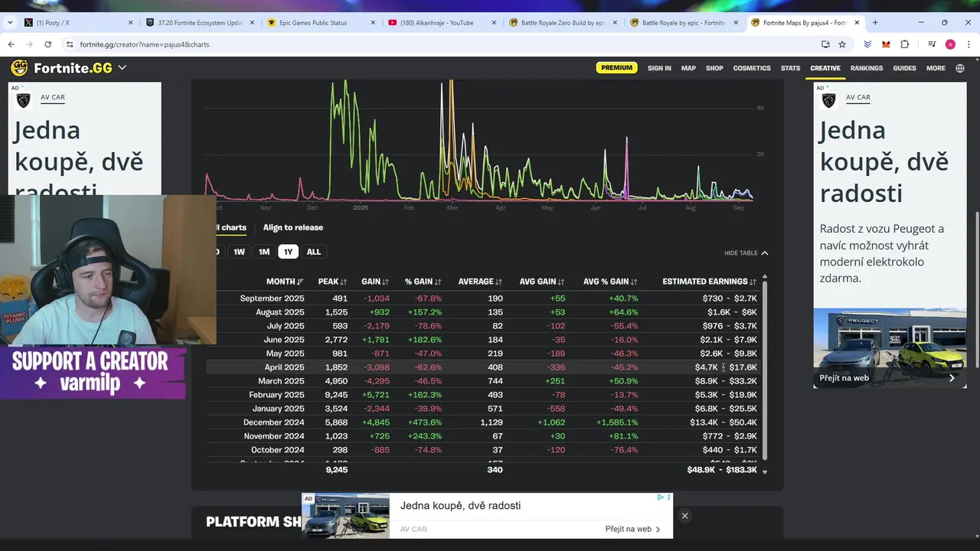Expand the MORE menu
The image size is (980, 551).
pos(936,68)
